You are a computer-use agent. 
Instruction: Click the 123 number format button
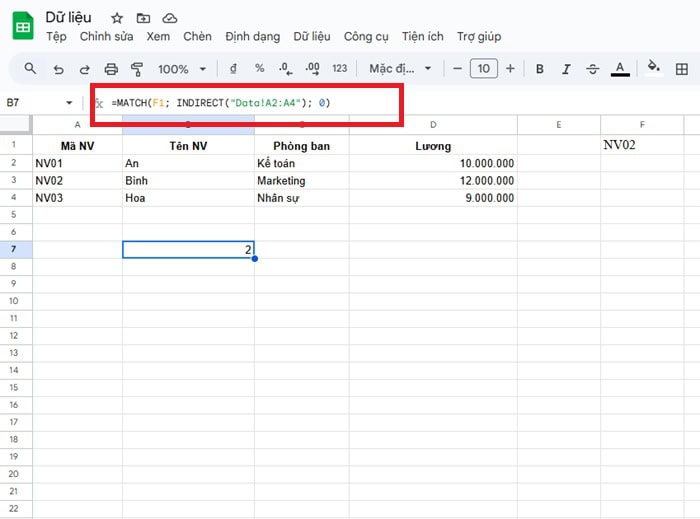(339, 69)
